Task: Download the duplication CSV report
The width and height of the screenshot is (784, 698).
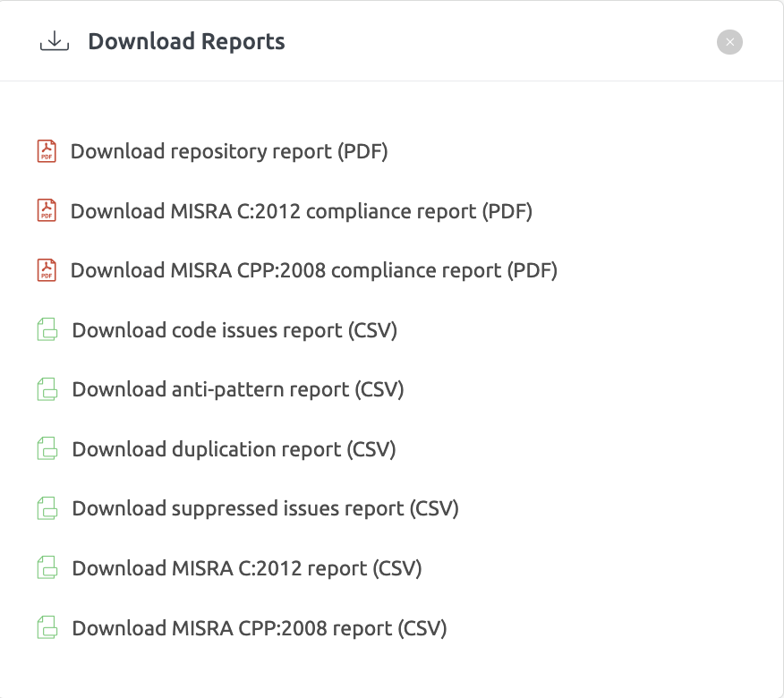Action: pyautogui.click(x=234, y=448)
